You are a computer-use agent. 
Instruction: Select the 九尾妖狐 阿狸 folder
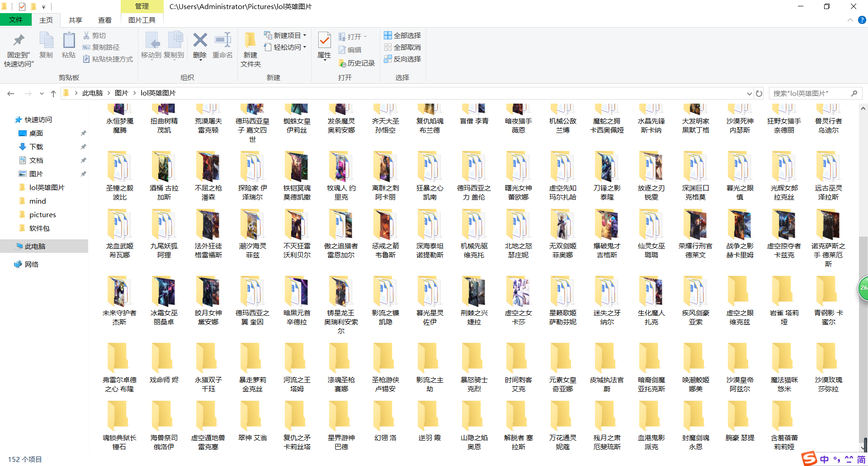click(x=164, y=234)
